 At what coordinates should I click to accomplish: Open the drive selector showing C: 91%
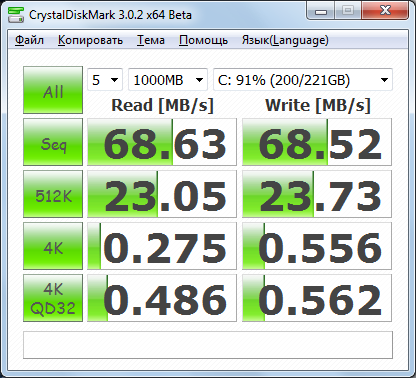pos(303,80)
